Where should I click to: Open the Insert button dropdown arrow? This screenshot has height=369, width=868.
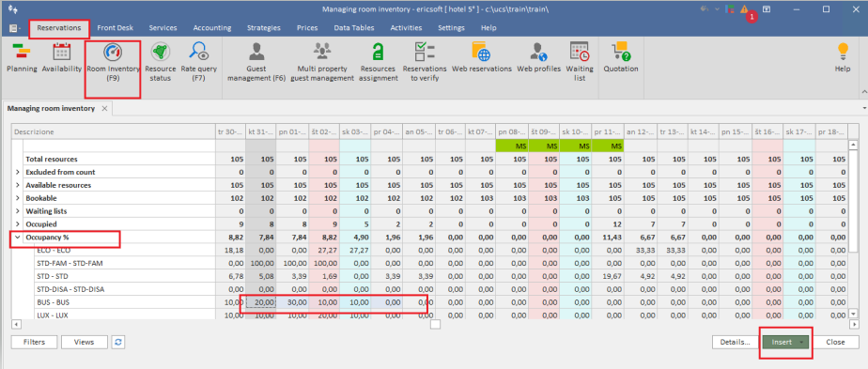pos(801,342)
